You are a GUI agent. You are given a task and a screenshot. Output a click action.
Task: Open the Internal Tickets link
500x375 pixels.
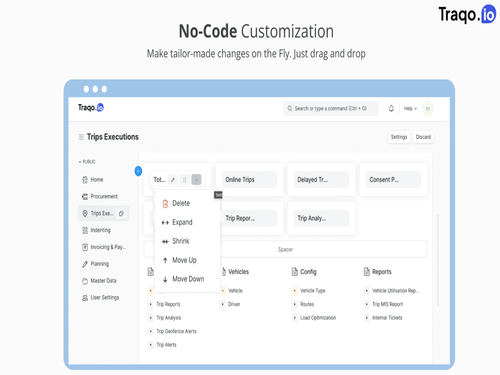point(387,318)
